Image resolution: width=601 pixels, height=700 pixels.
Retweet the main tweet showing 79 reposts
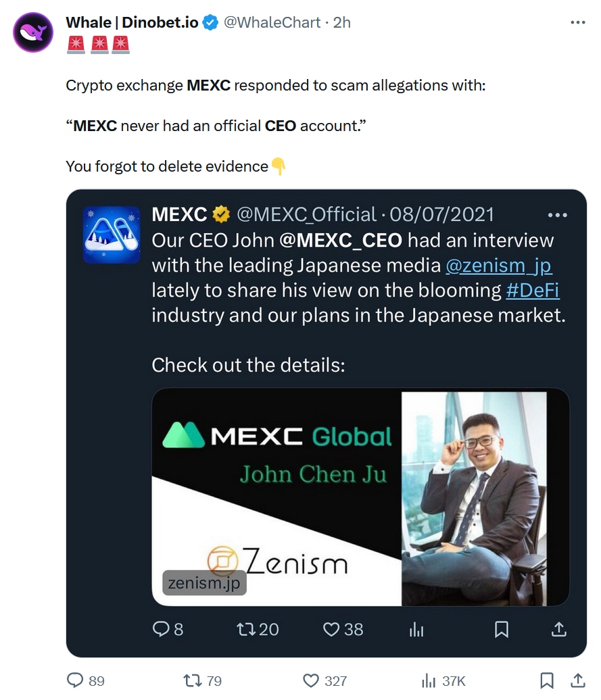point(193,680)
